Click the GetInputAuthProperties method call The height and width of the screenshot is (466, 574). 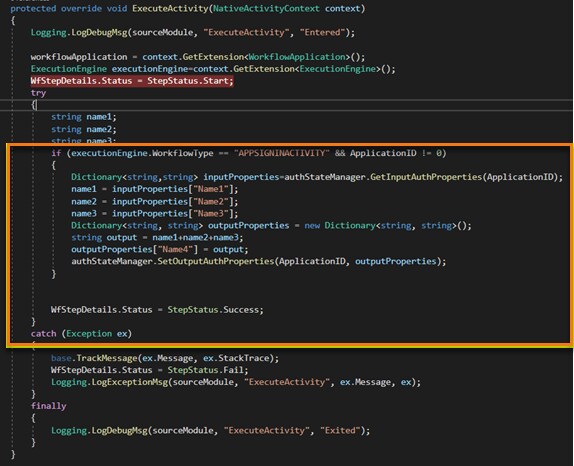click(x=426, y=177)
